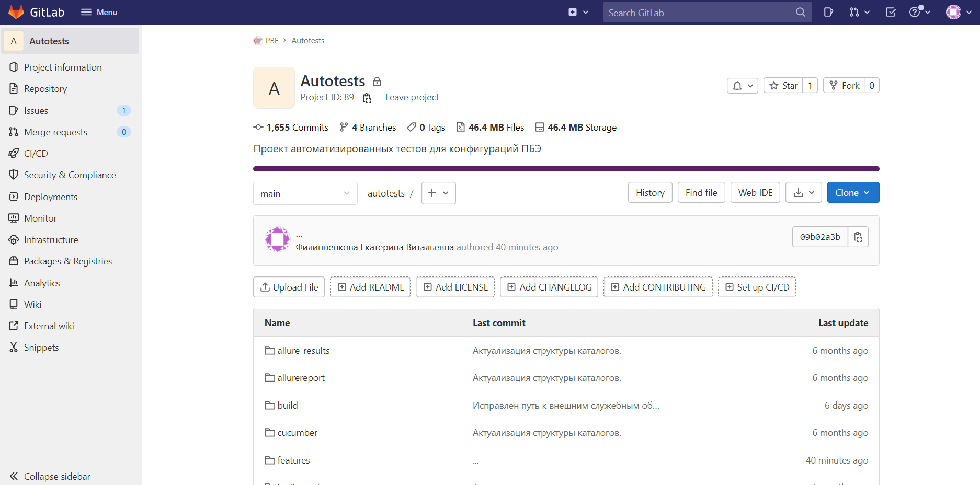
Task: Copy the project ID to clipboard
Action: [x=367, y=98]
